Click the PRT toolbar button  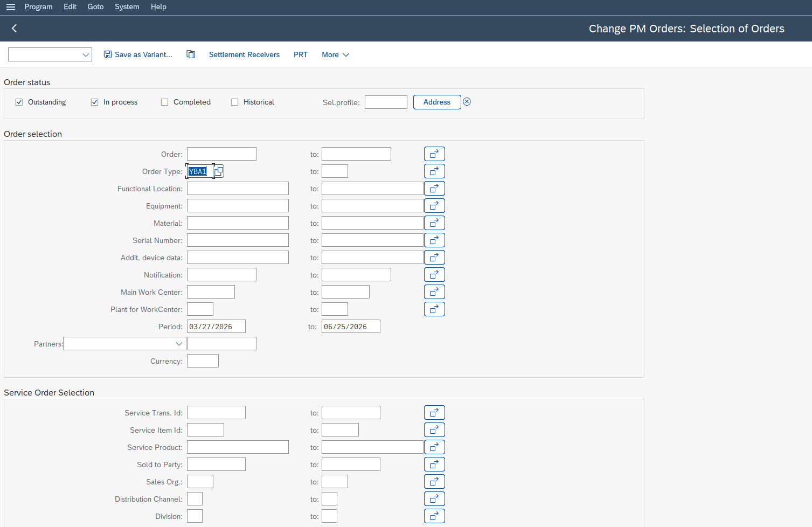click(x=301, y=54)
